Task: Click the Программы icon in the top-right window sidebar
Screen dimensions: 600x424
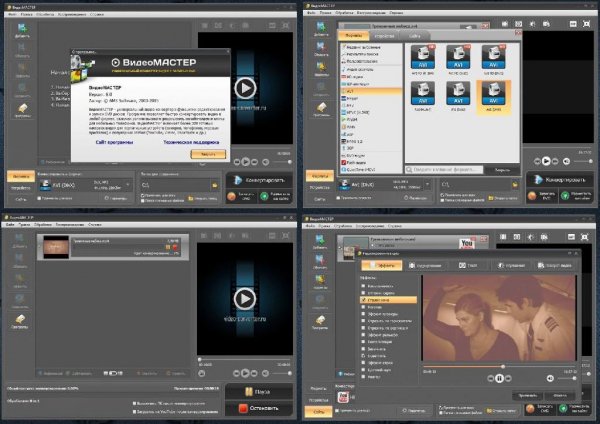Action: (x=321, y=109)
